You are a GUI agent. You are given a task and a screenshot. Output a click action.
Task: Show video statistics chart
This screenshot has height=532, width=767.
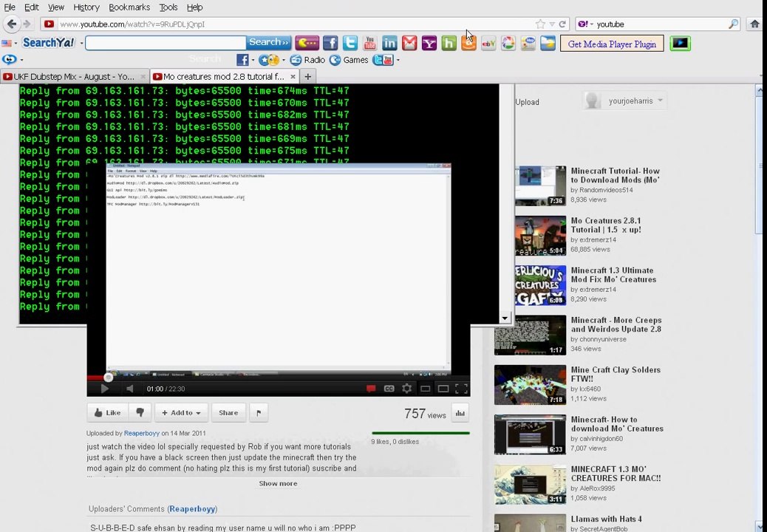tap(460, 413)
